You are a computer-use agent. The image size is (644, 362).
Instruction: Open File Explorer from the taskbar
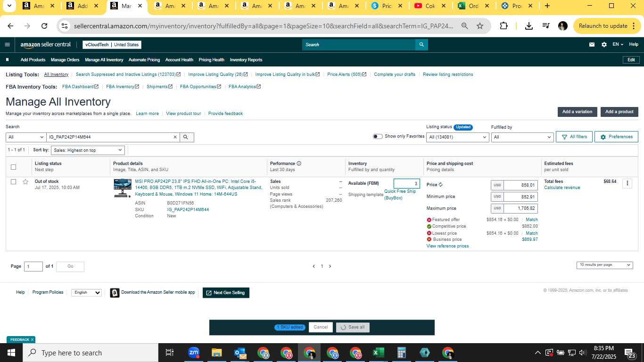tap(216, 353)
